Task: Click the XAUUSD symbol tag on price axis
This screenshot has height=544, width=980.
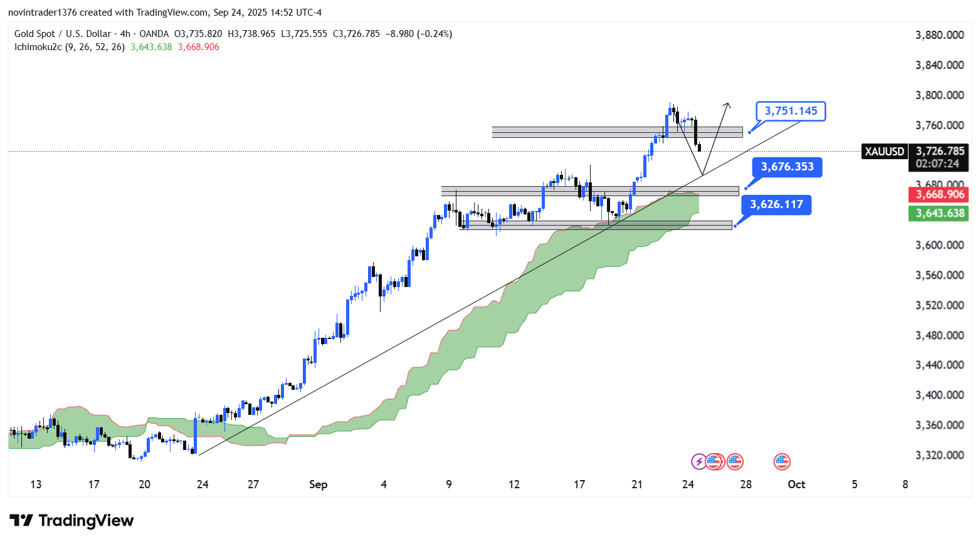Action: (x=884, y=151)
